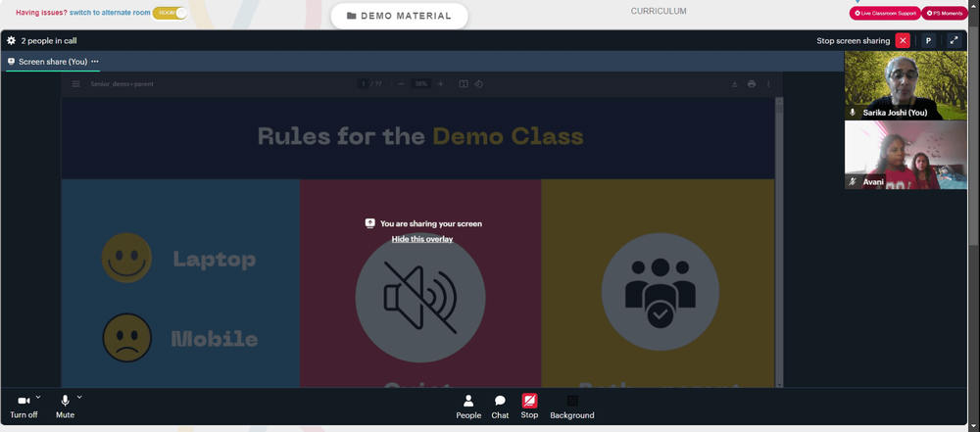Image resolution: width=980 pixels, height=432 pixels.
Task: Open the Background effects option
Action: point(572,407)
